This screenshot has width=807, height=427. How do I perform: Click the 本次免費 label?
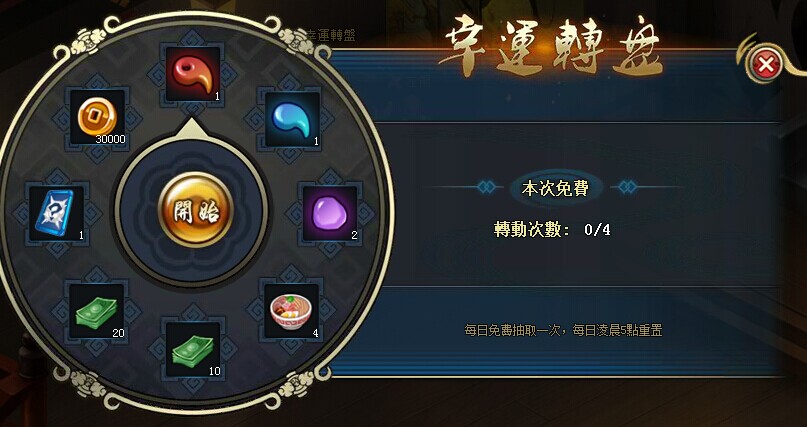pos(555,188)
